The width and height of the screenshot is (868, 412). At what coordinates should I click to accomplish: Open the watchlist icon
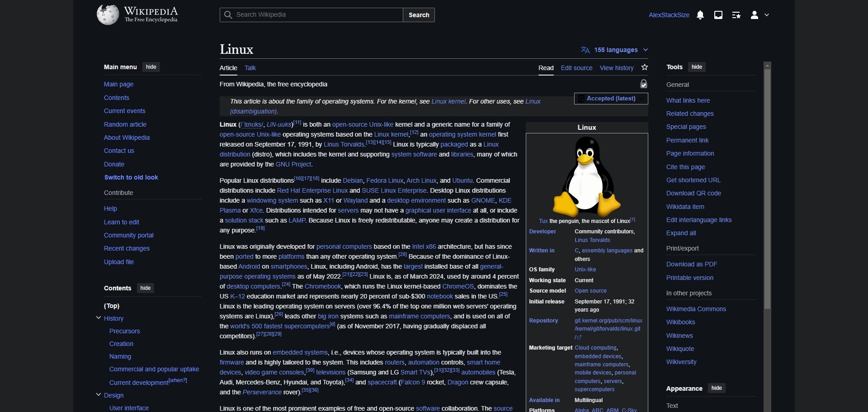click(736, 15)
